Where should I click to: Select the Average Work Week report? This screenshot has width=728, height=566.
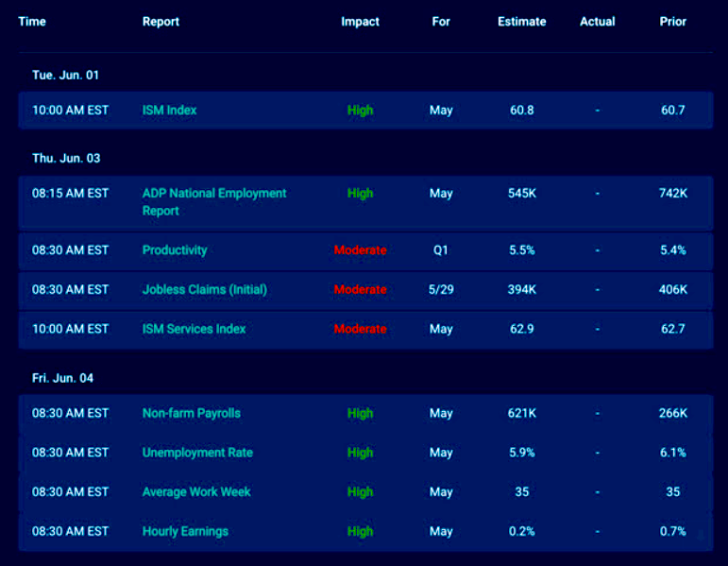196,491
